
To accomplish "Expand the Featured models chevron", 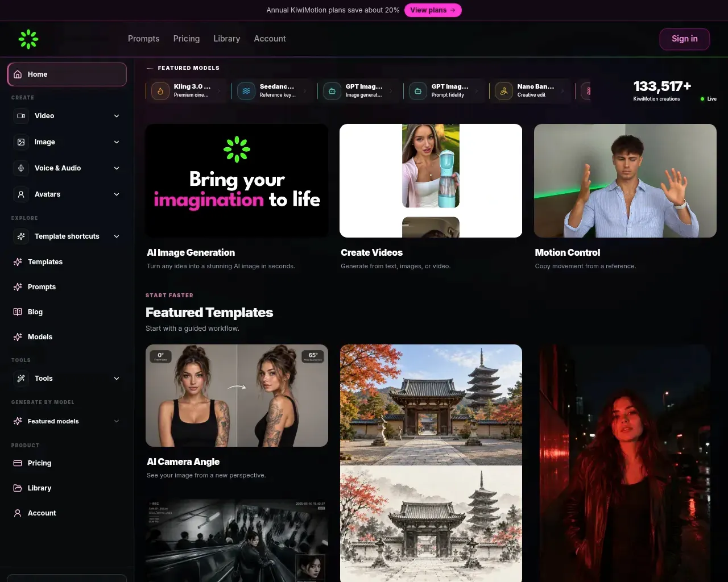I will tap(117, 421).
